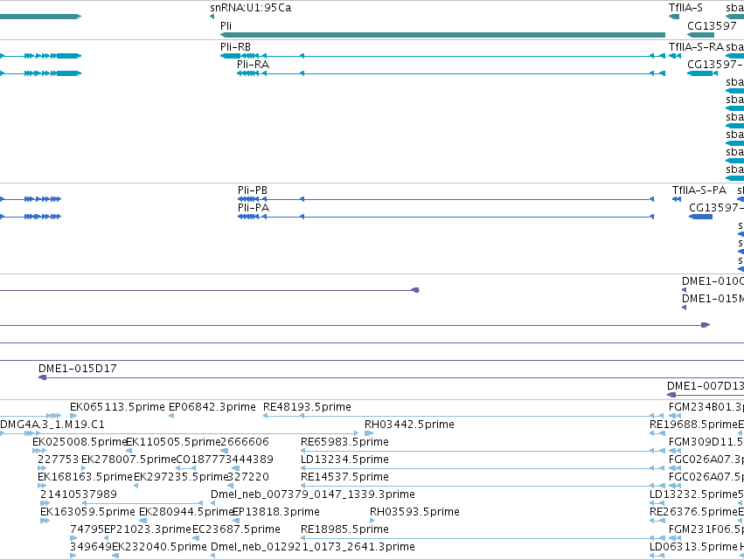Click arrow glyph under RH03593.5prime
This screenshot has width=744, height=560.
click(372, 521)
